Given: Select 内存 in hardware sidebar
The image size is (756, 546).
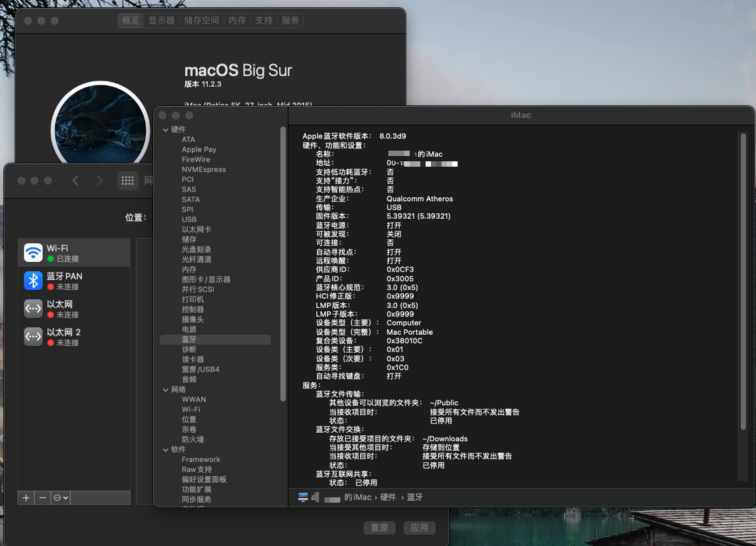Looking at the screenshot, I should pyautogui.click(x=189, y=269).
